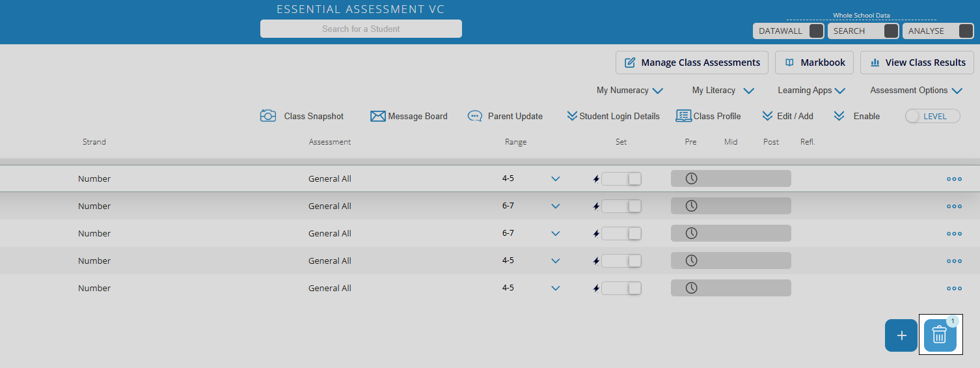The width and height of the screenshot is (980, 368).
Task: Click pencil icon in Manage Class Assessments
Action: (x=630, y=63)
